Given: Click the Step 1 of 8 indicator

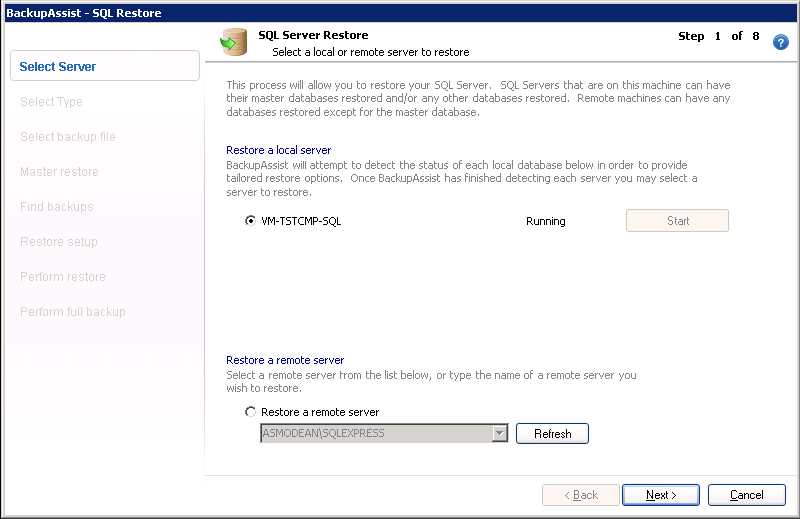Looking at the screenshot, I should [718, 36].
